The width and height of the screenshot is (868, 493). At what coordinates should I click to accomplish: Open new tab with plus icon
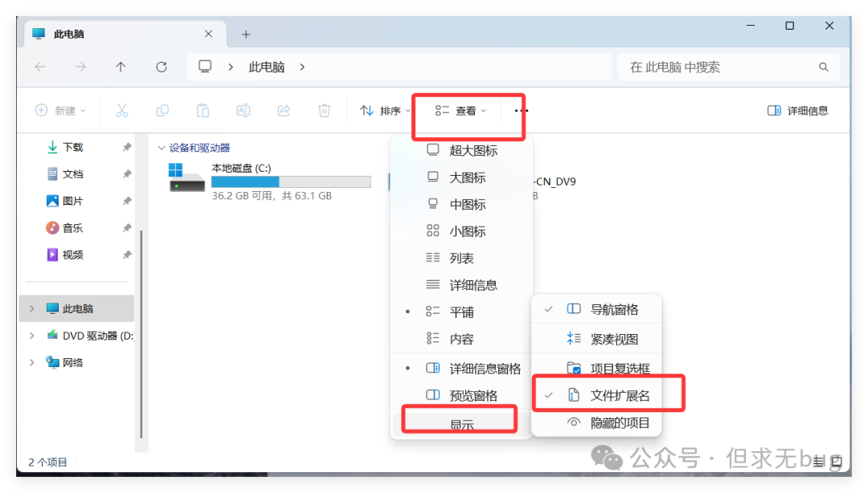(246, 35)
